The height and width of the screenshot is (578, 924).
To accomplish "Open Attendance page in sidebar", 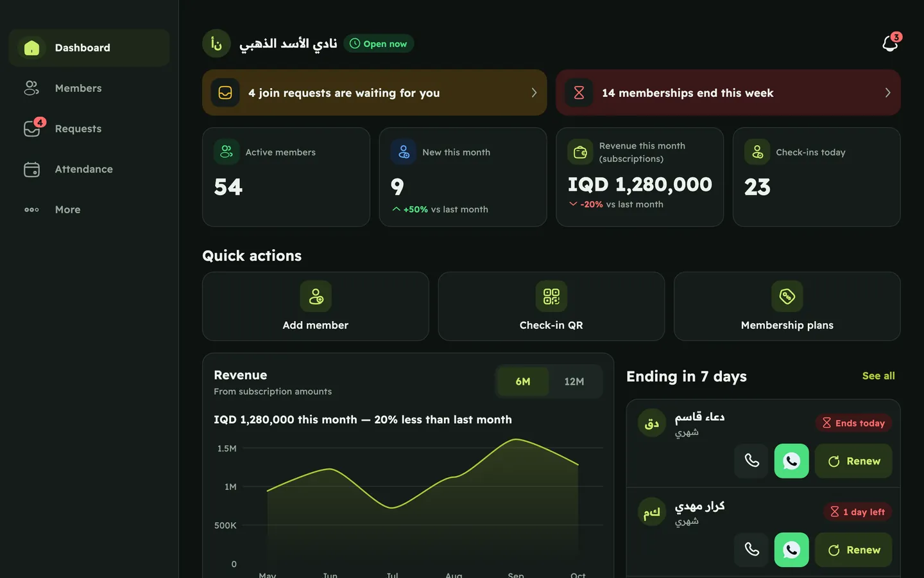I will point(89,169).
